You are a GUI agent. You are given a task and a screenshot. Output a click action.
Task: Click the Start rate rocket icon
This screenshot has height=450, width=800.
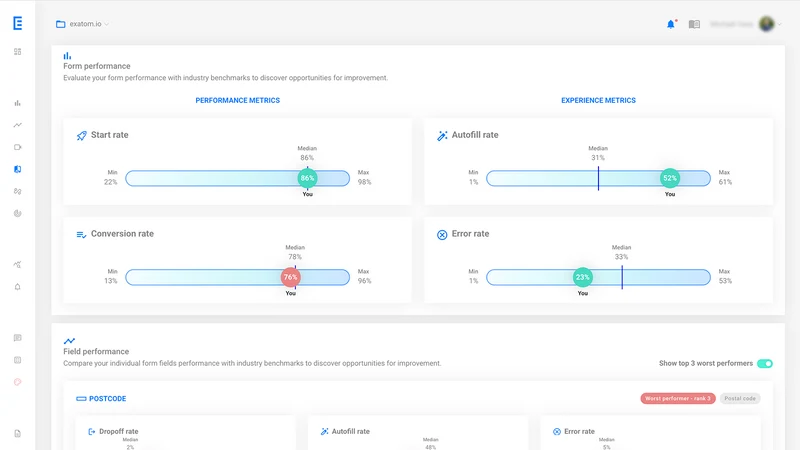[x=82, y=135]
